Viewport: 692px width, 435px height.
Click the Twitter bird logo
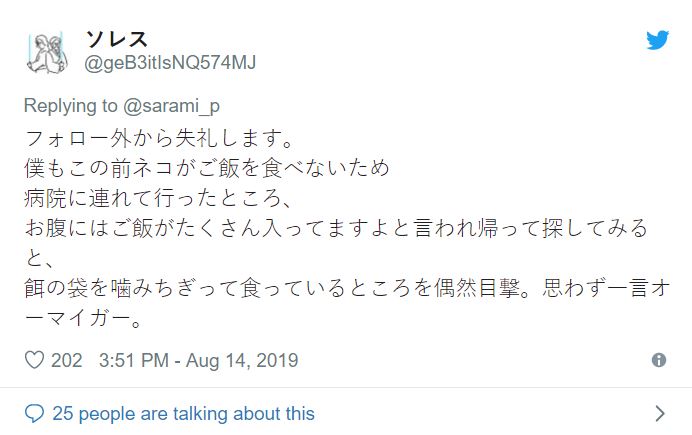[x=656, y=40]
